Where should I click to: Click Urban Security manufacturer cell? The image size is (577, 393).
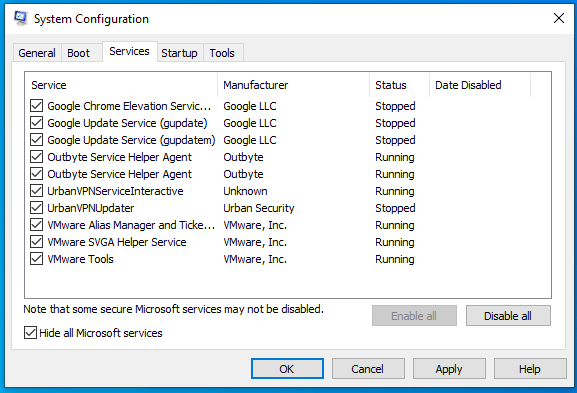tap(259, 208)
